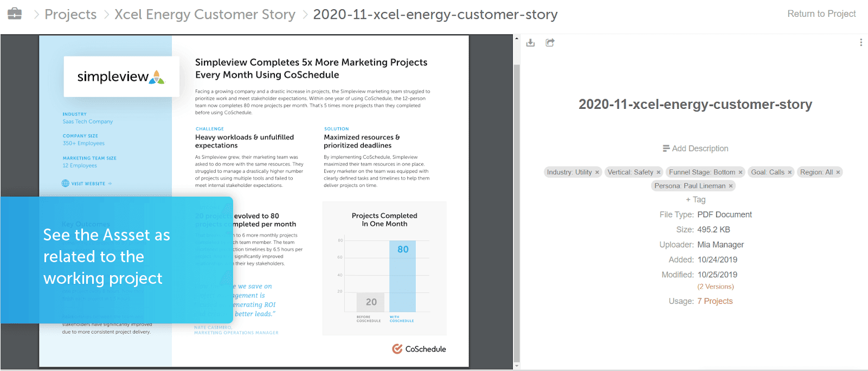This screenshot has height=371, width=868.
Task: Click the Visit Website link in the PDF
Action: pyautogui.click(x=88, y=184)
